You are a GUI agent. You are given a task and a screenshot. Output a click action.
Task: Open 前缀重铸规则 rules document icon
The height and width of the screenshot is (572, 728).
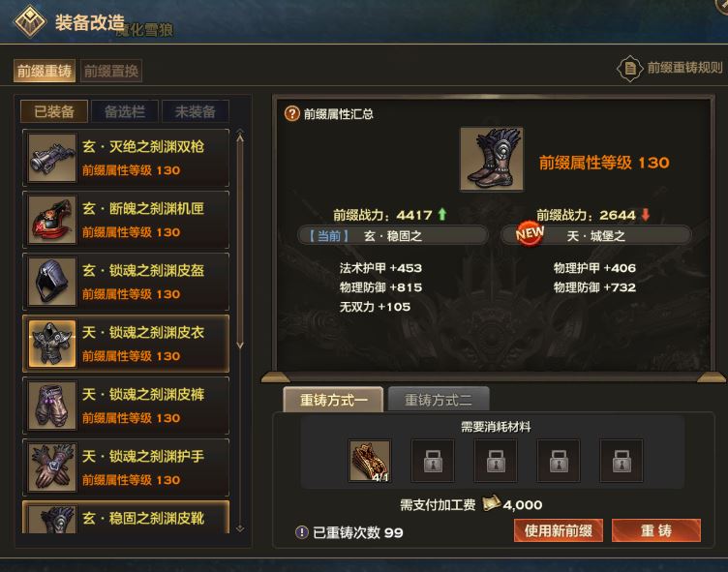[630, 69]
